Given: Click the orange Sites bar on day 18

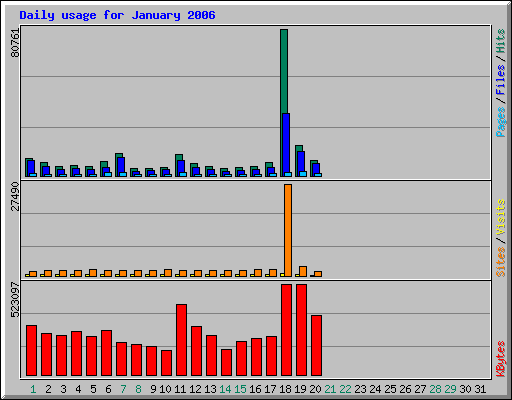Looking at the screenshot, I should [x=288, y=230].
